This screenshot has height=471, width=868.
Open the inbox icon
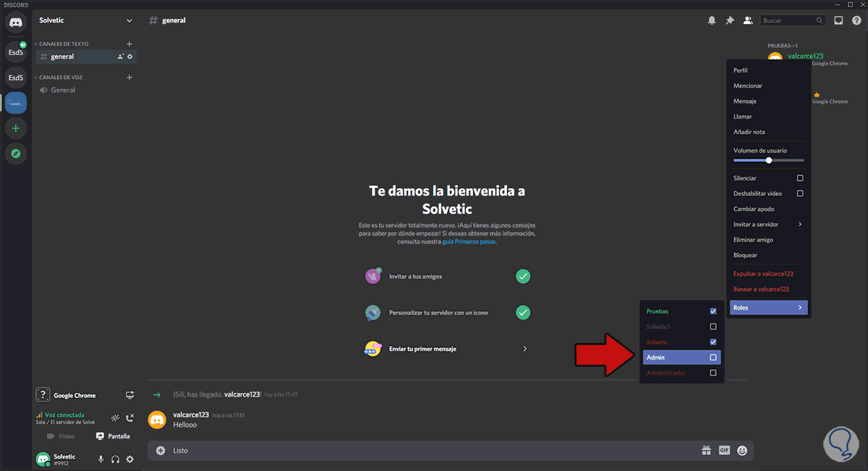coord(838,20)
